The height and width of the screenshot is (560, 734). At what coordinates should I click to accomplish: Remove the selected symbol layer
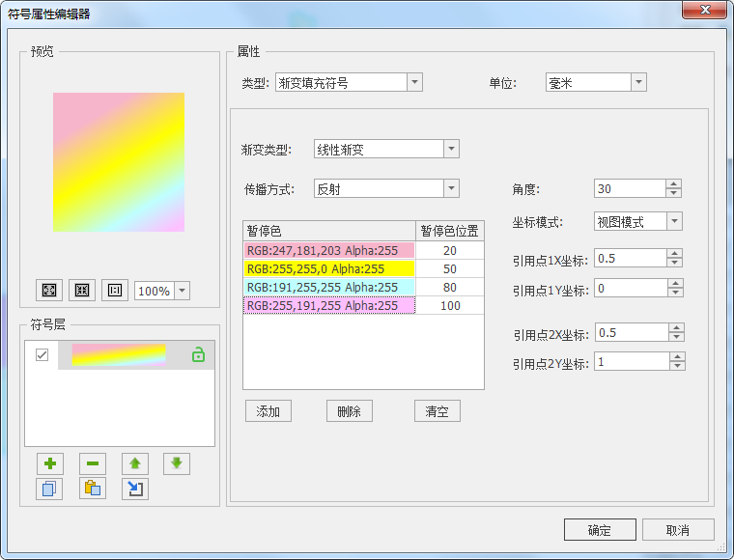click(92, 463)
